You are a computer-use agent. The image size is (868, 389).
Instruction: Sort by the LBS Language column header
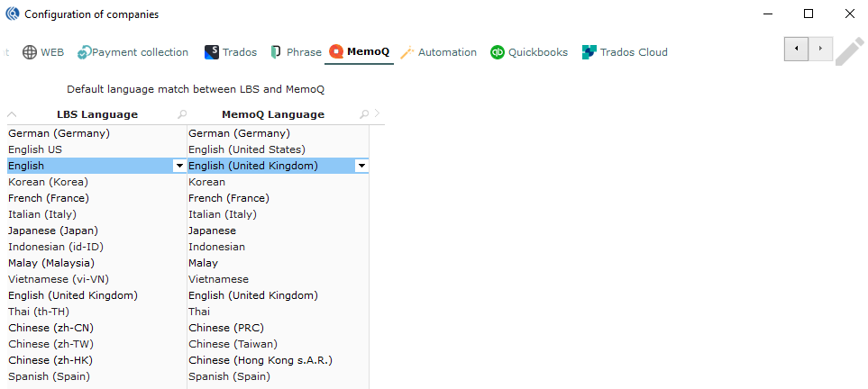[x=97, y=114]
